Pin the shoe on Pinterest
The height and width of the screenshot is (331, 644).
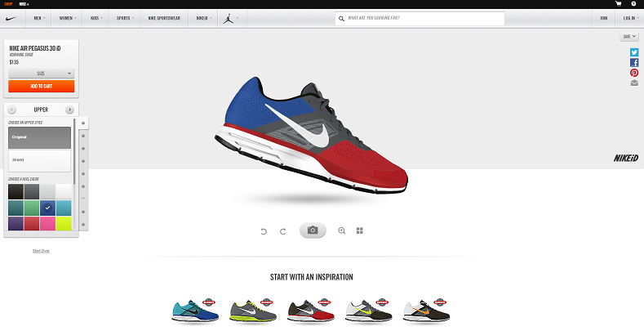(x=634, y=73)
